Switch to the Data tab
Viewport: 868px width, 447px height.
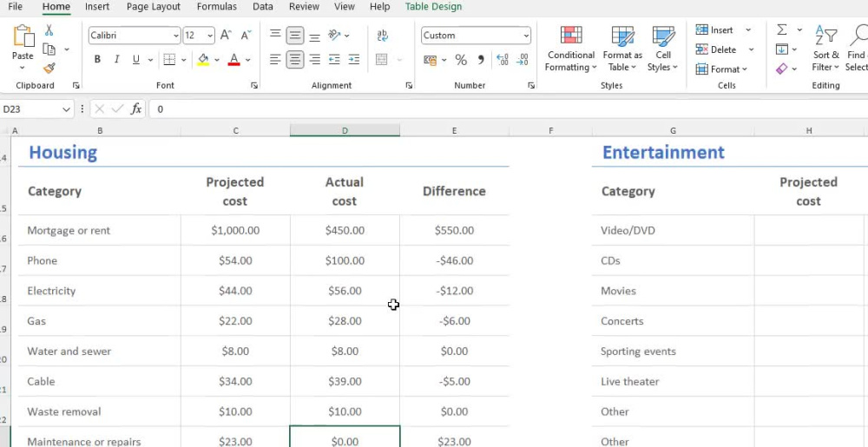tap(262, 7)
